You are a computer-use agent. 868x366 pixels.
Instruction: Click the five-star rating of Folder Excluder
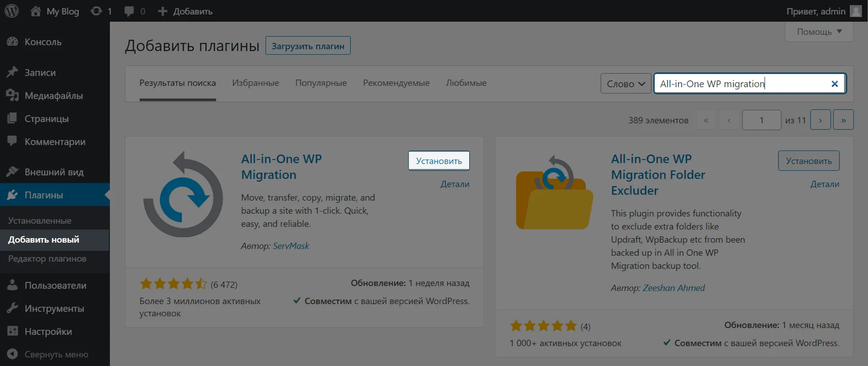point(543,326)
